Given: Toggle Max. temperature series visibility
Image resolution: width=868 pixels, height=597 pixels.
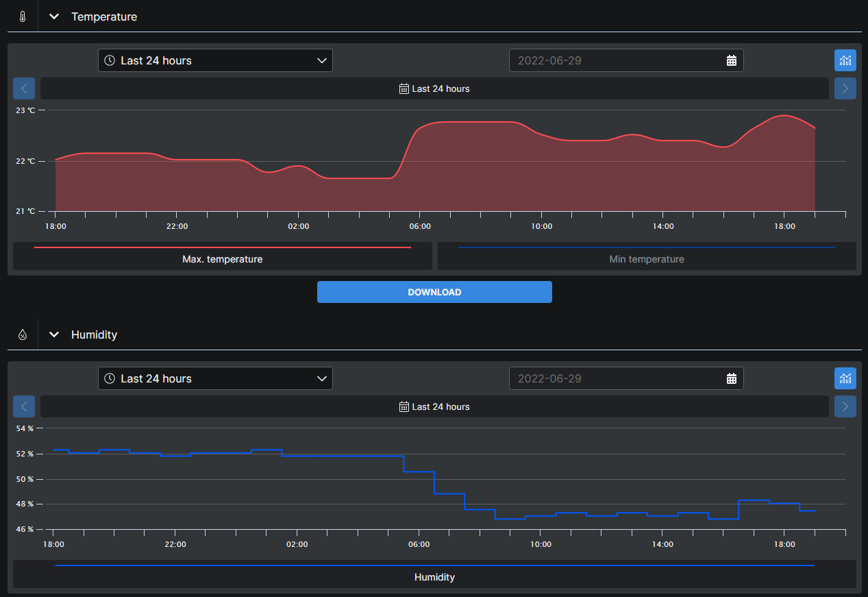Looking at the screenshot, I should point(222,256).
